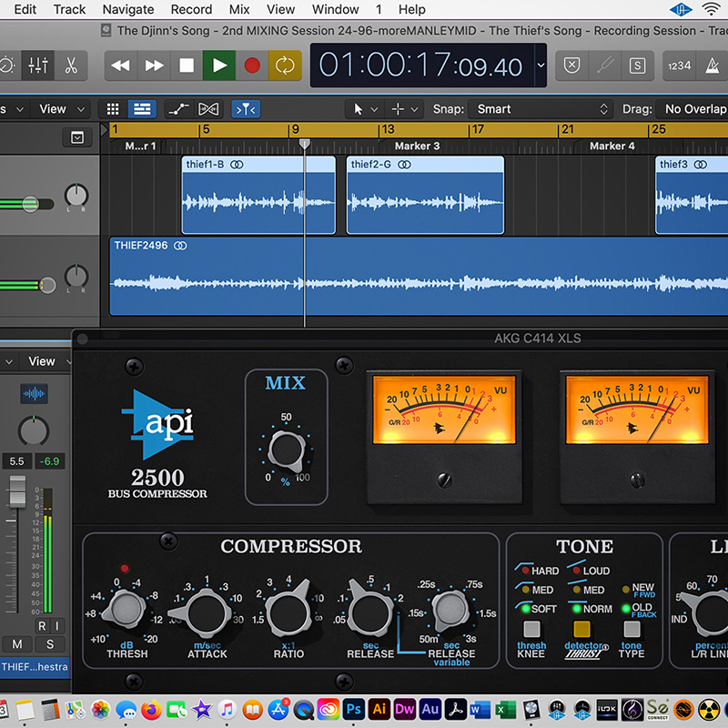Image resolution: width=728 pixels, height=728 pixels.
Task: Click the rewind transport button
Action: pyautogui.click(x=121, y=66)
